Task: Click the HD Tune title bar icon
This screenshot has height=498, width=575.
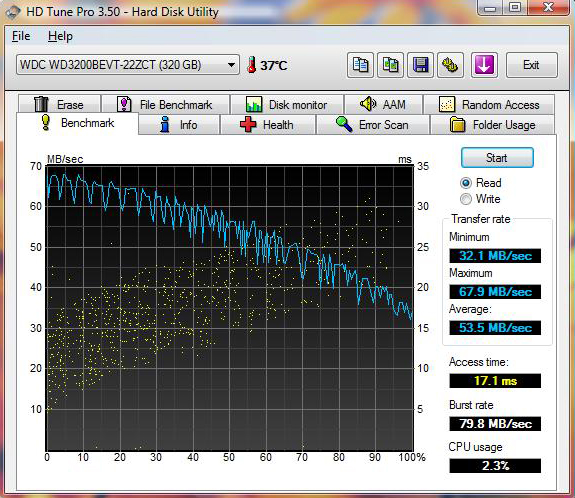Action: (x=13, y=11)
